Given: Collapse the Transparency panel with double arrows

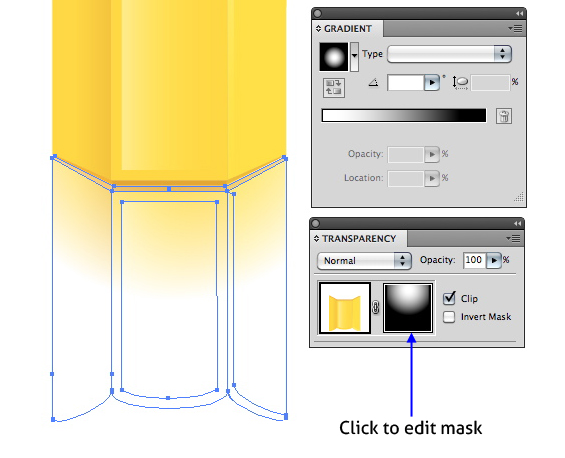Looking at the screenshot, I should click(517, 223).
